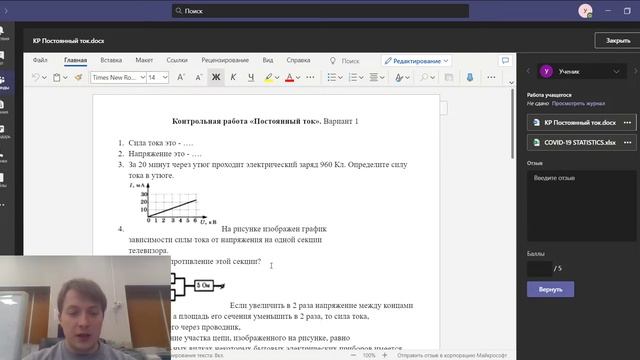
Task: Expand the Paste options arrow
Action: 65,78
